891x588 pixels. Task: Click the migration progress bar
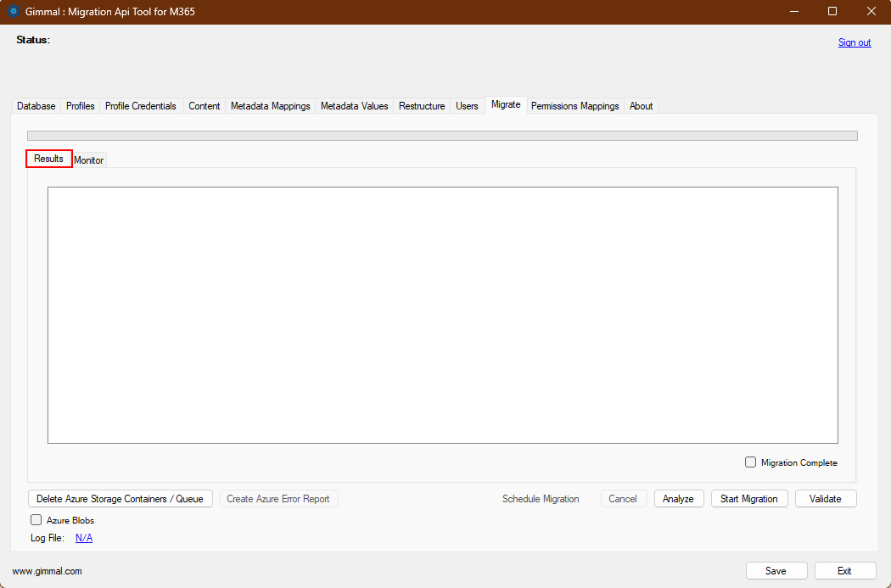(442, 135)
